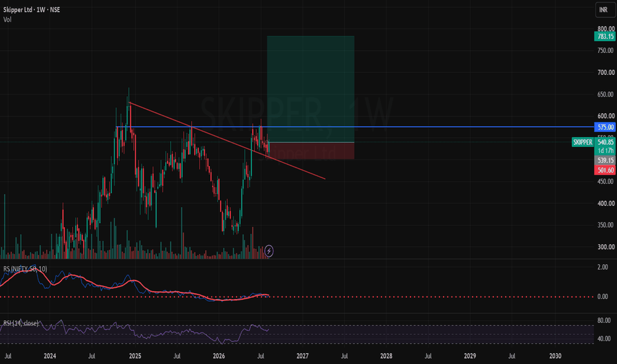The width and height of the screenshot is (617, 364).
Task: Click the red stop-loss zone
Action: (310, 151)
